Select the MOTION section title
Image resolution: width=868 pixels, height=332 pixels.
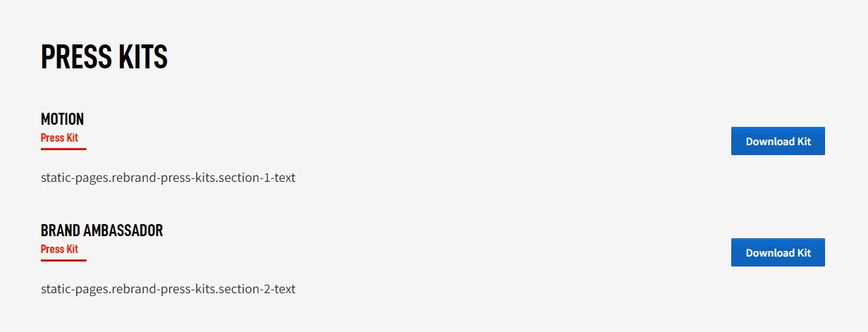coord(62,119)
